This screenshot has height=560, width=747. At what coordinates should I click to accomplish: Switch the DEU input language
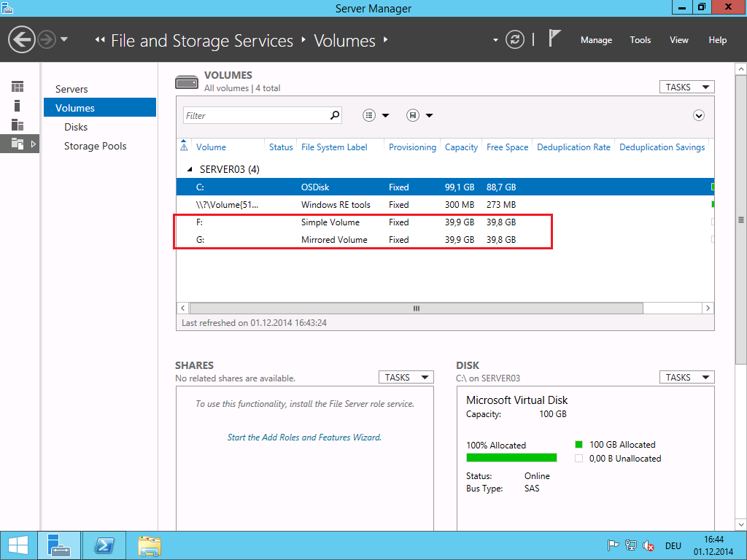(673, 545)
